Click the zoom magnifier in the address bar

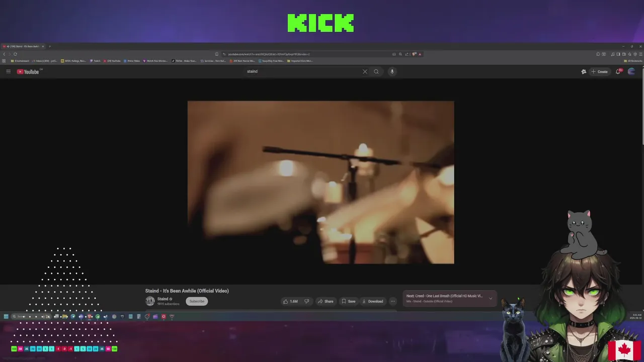(x=400, y=54)
